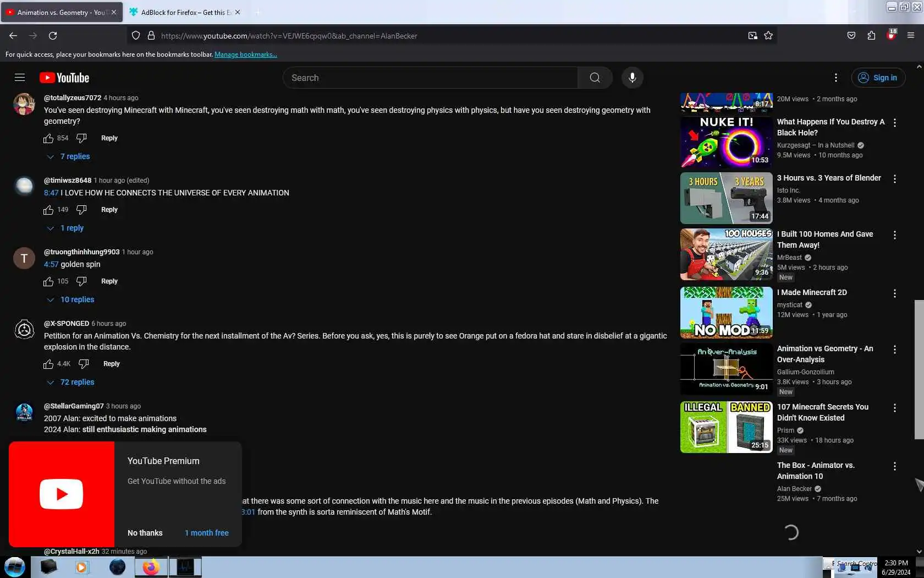The image size is (924, 578).
Task: Expand the 1 reply thread
Action: pyautogui.click(x=65, y=228)
